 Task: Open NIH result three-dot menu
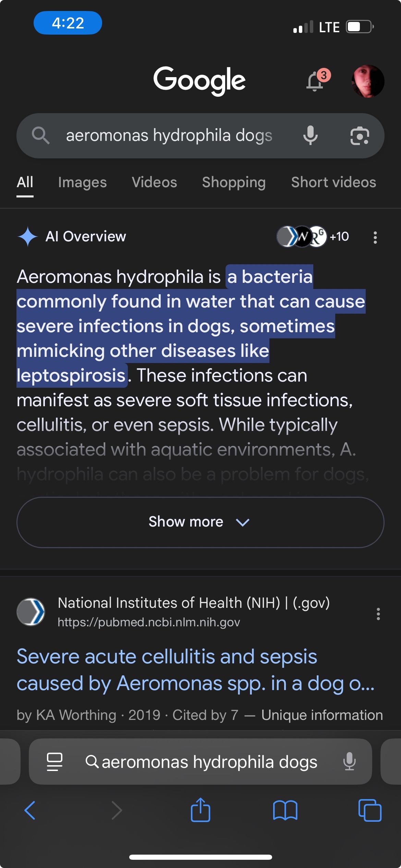pyautogui.click(x=378, y=614)
